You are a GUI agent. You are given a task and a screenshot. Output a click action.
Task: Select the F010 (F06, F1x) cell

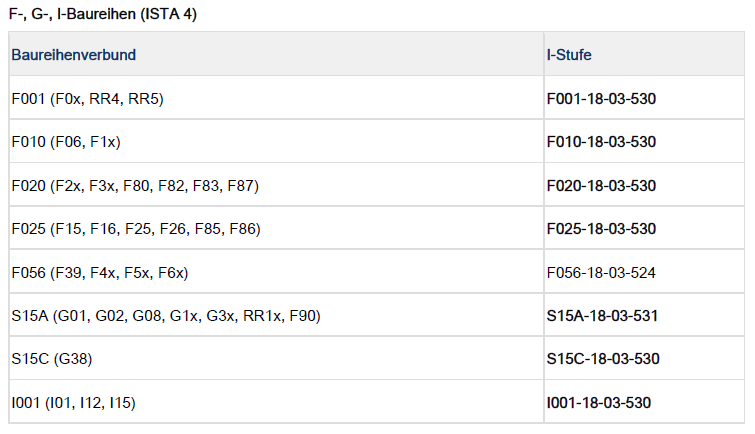tap(66, 142)
